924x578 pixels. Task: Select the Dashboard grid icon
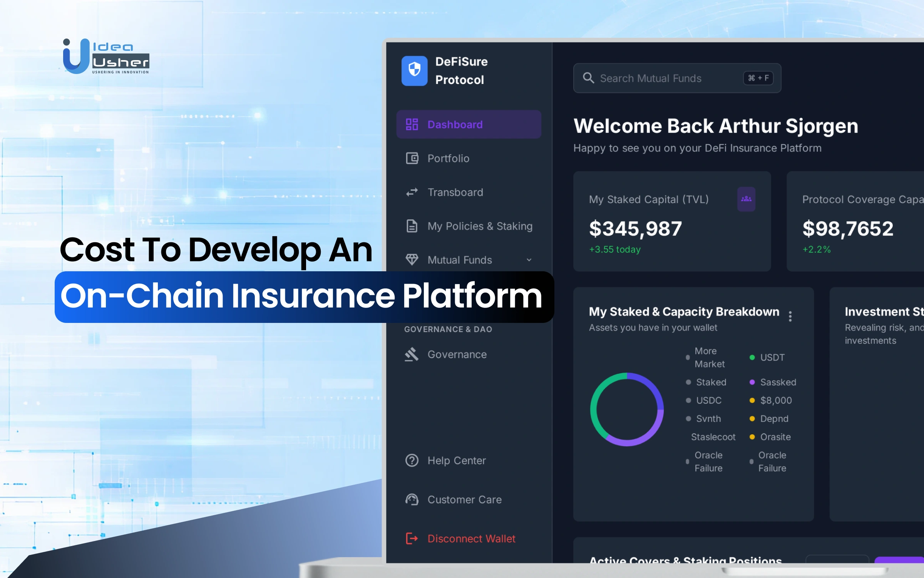click(412, 124)
